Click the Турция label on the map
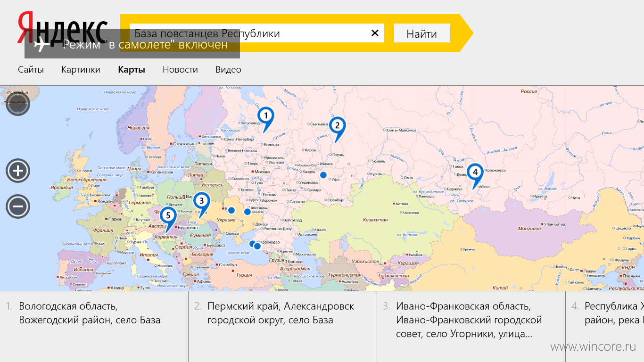The width and height of the screenshot is (644, 362). (244, 275)
